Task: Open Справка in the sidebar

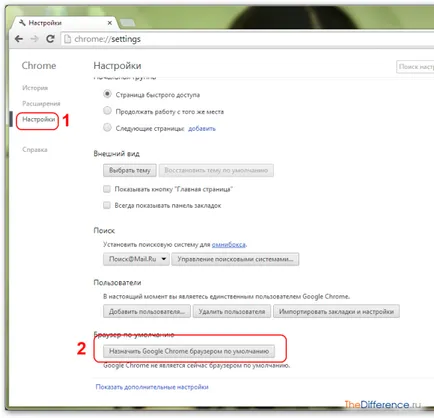Action: point(35,150)
